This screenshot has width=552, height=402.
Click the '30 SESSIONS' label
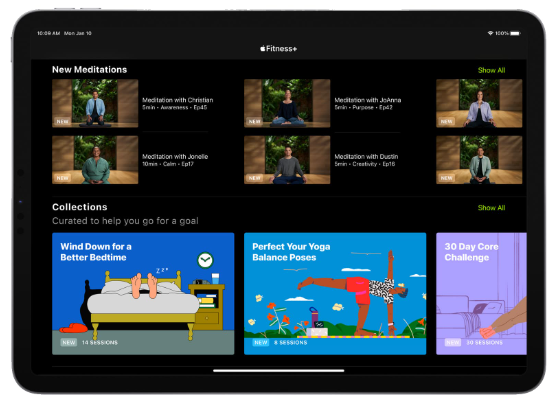tap(484, 343)
